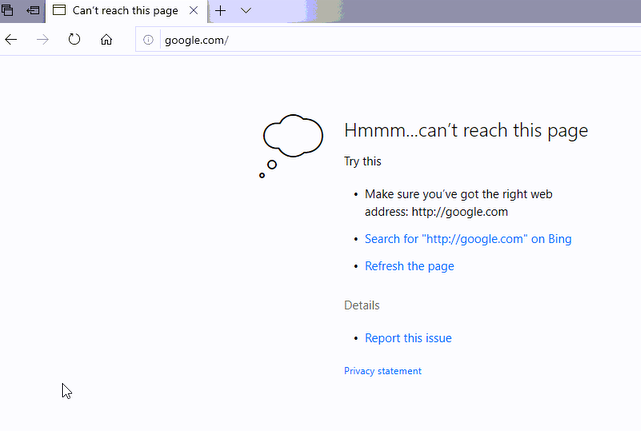Screen dimensions: 641x431
Task: Open Report this issue link
Action: 408,338
